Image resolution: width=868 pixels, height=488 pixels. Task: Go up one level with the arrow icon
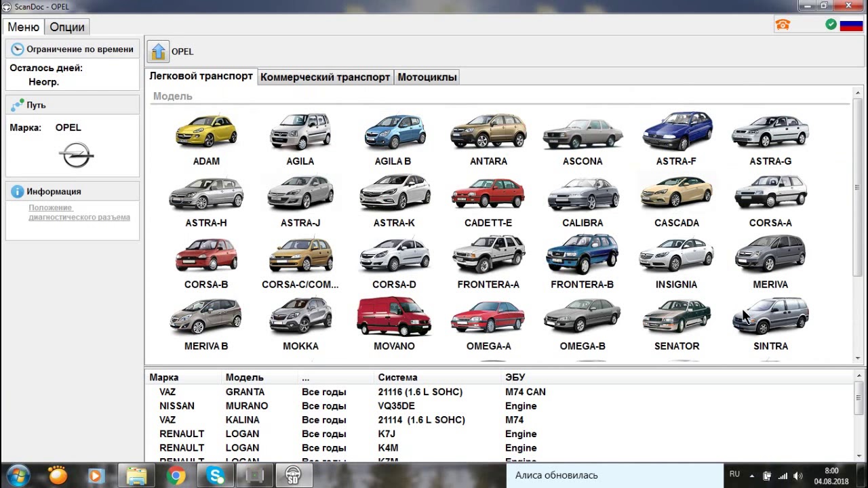[158, 52]
